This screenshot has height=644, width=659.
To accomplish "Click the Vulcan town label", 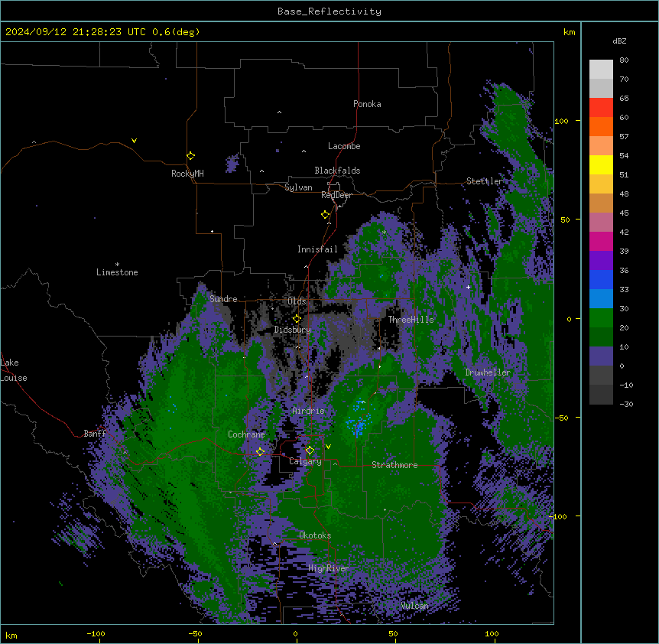I will (x=415, y=606).
